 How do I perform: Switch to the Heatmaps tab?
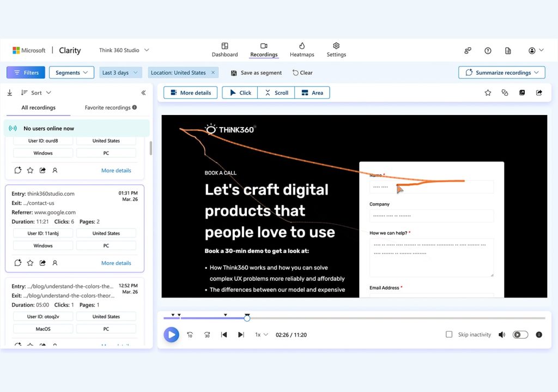(x=302, y=50)
